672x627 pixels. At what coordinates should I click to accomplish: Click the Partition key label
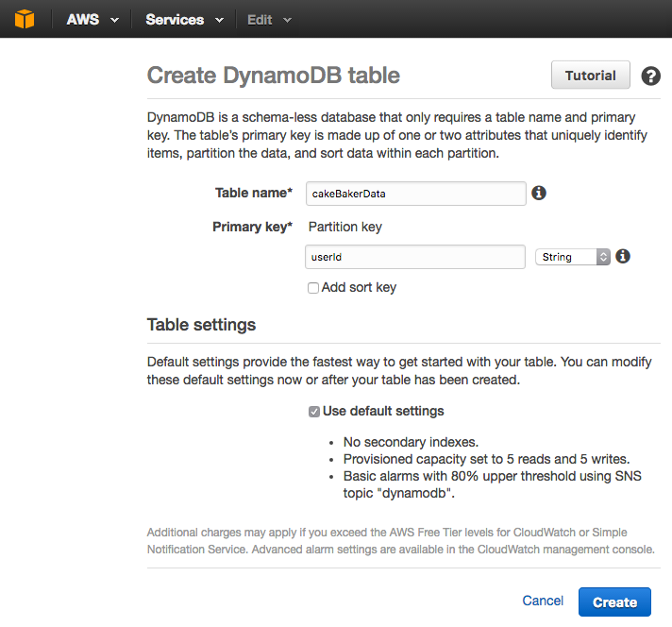pyautogui.click(x=345, y=227)
